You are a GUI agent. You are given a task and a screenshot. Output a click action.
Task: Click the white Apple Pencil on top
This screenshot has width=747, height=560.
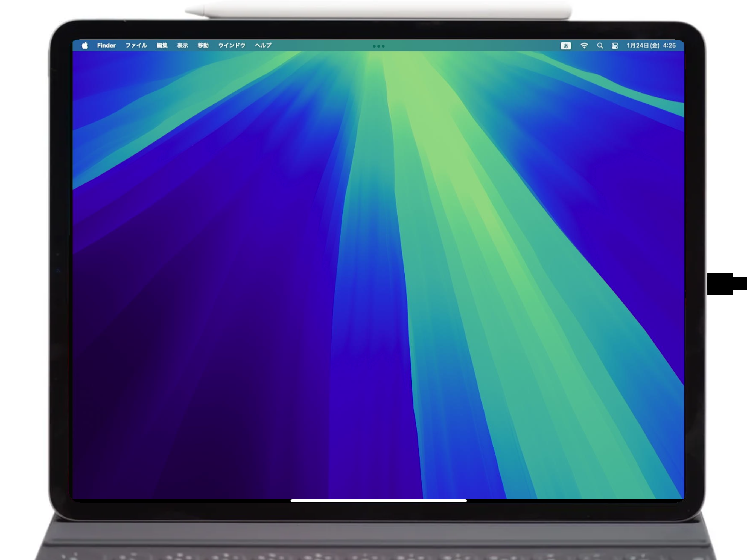click(378, 10)
